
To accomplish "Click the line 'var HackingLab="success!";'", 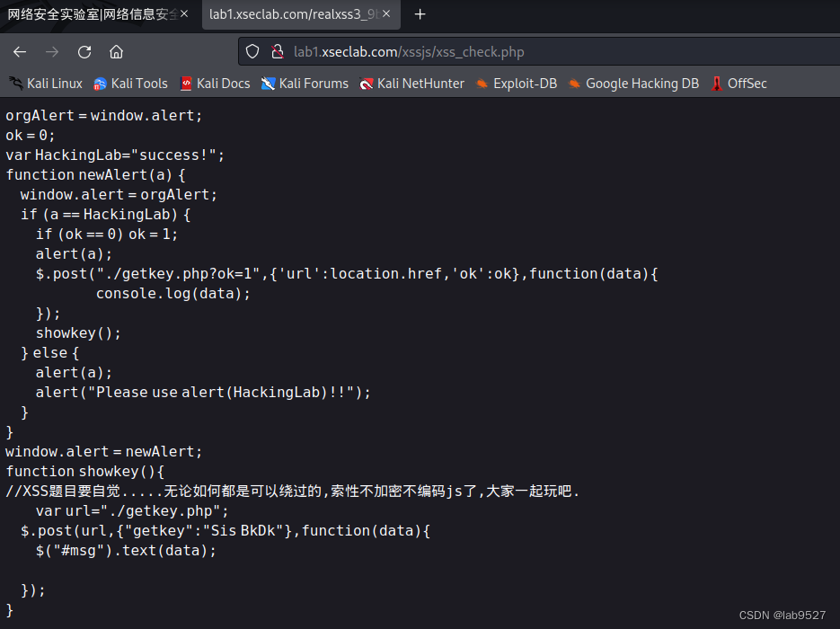I will tap(115, 155).
